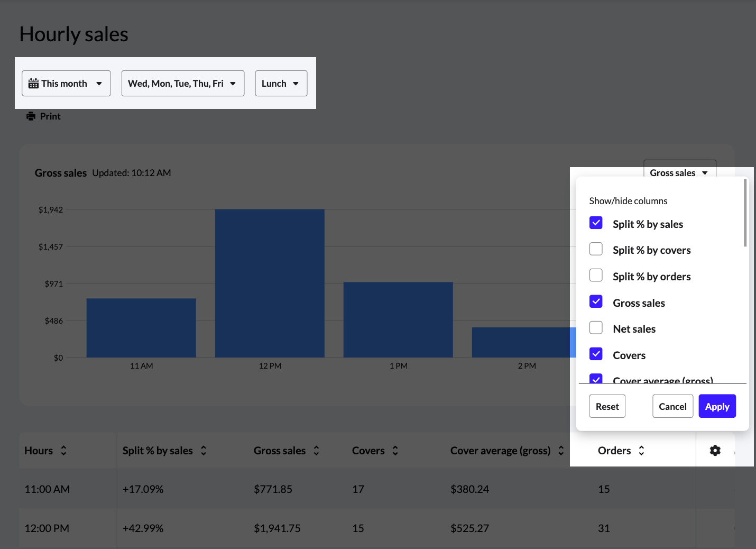Open table column settings gear icon
The width and height of the screenshot is (756, 549).
click(x=715, y=451)
